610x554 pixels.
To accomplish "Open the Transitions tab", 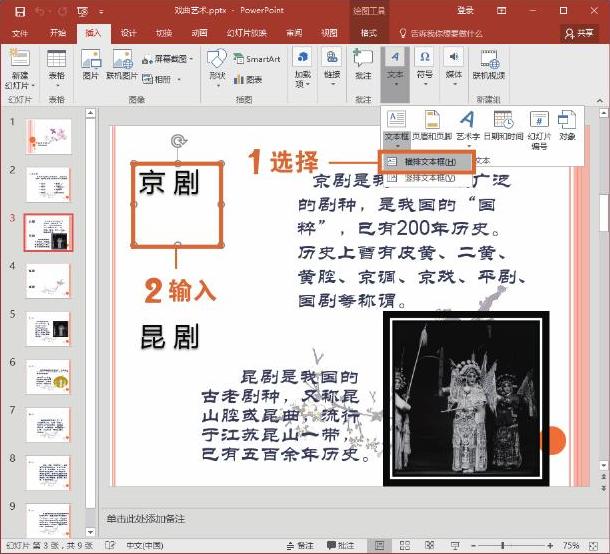I will pos(164,33).
